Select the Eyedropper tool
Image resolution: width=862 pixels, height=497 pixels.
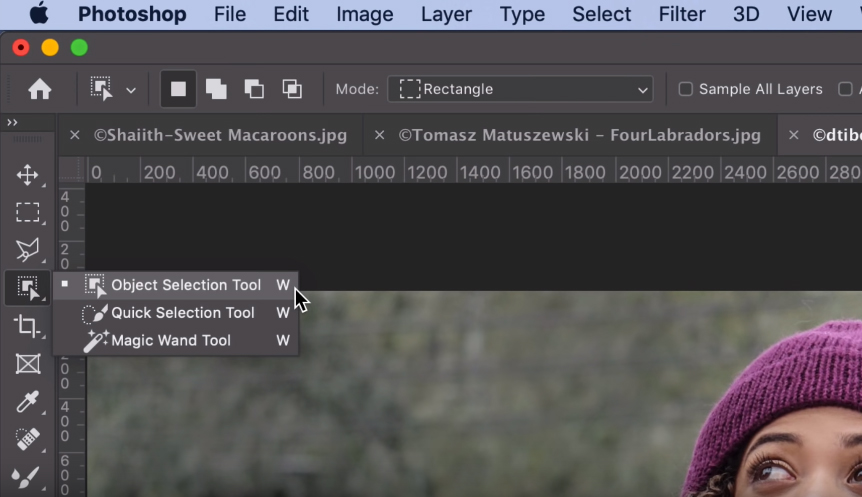27,401
